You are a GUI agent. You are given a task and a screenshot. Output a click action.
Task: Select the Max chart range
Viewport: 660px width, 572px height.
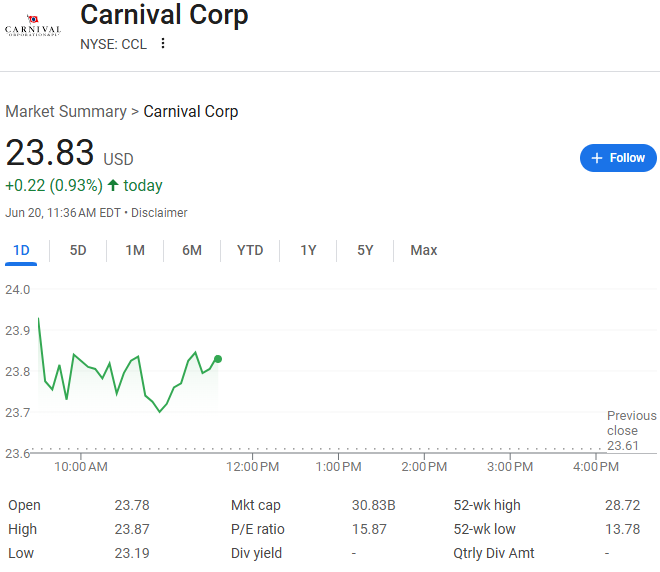pyautogui.click(x=424, y=250)
